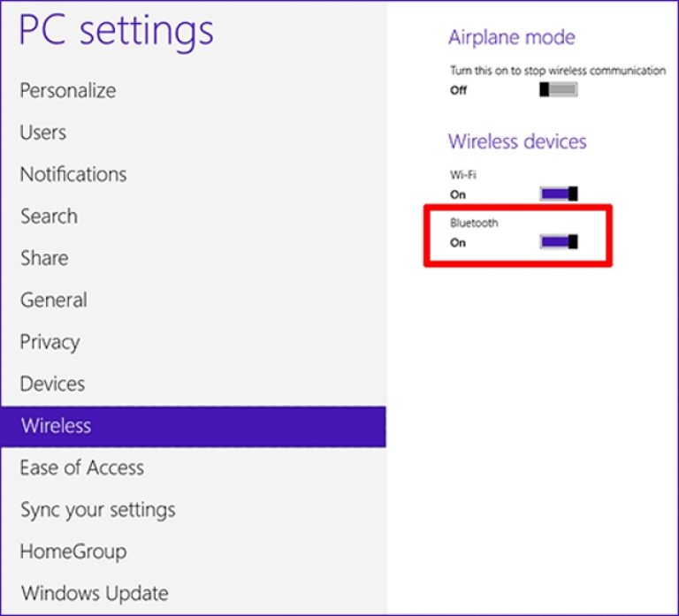This screenshot has width=679, height=616.
Task: Click the Bluetooth label text
Action: pyautogui.click(x=474, y=223)
